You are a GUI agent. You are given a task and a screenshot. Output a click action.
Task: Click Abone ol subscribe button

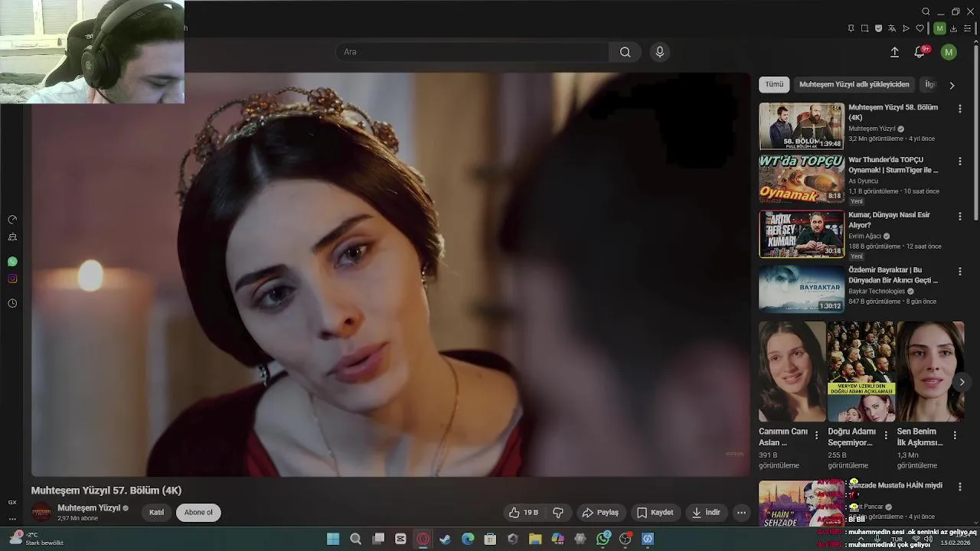pyautogui.click(x=198, y=513)
